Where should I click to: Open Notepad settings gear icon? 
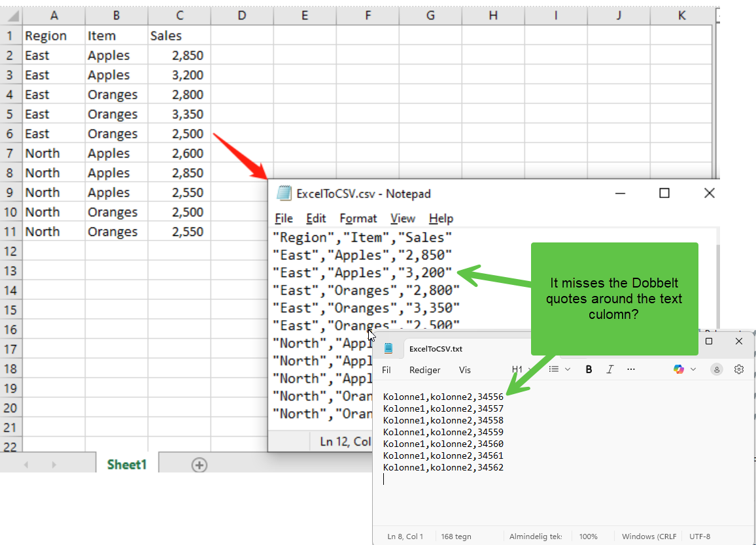click(738, 370)
